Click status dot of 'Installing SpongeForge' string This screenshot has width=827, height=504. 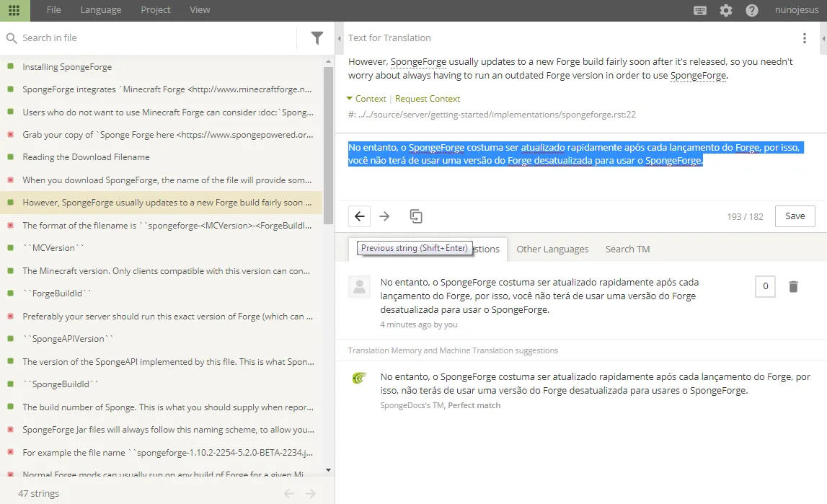coord(10,66)
